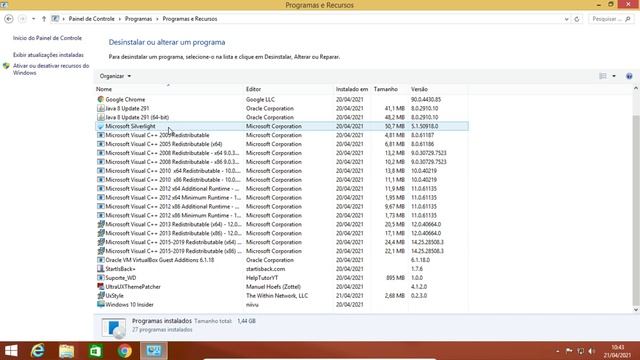Go forward with the forward arrow
The height and width of the screenshot is (360, 640).
(x=22, y=19)
